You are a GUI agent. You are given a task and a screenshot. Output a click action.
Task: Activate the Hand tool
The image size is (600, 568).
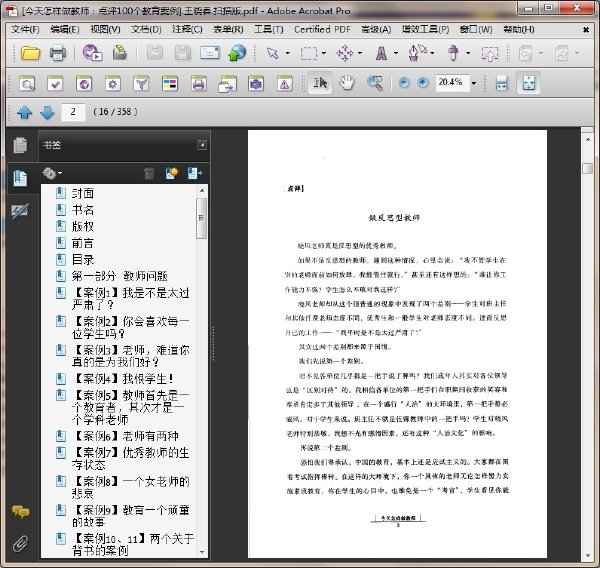coord(347,82)
